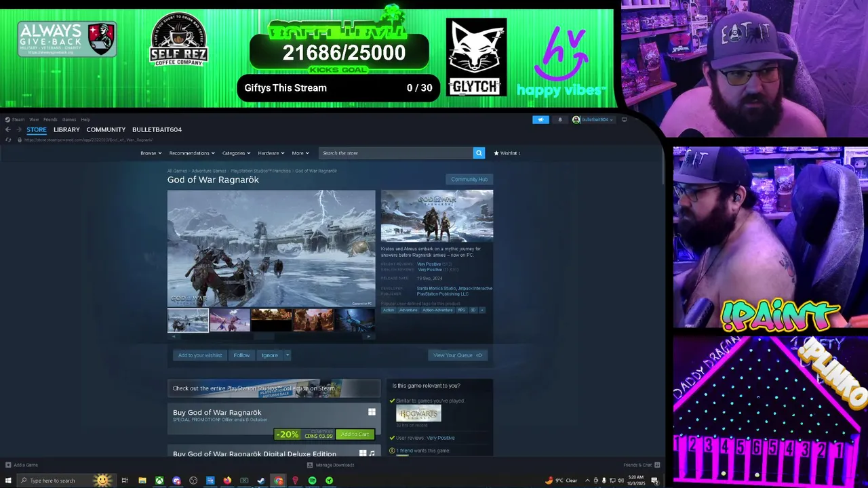Click the Wishlist star link

pyautogui.click(x=507, y=153)
